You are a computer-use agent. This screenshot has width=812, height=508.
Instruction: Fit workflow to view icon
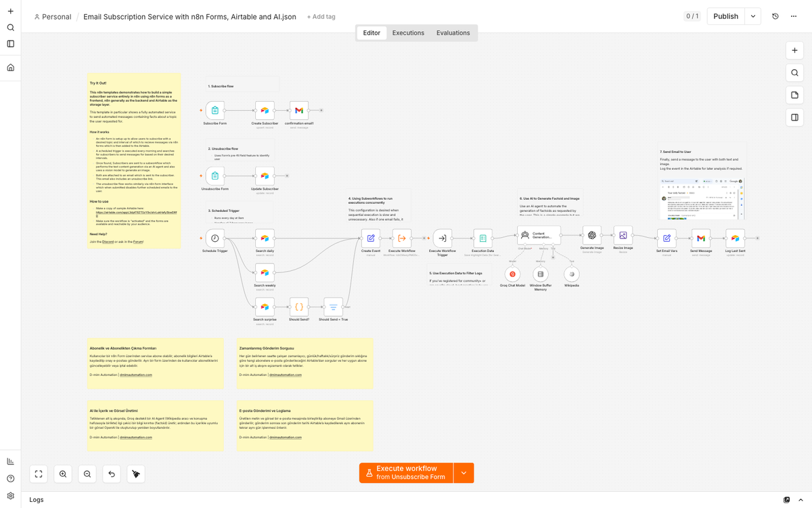[x=39, y=474]
